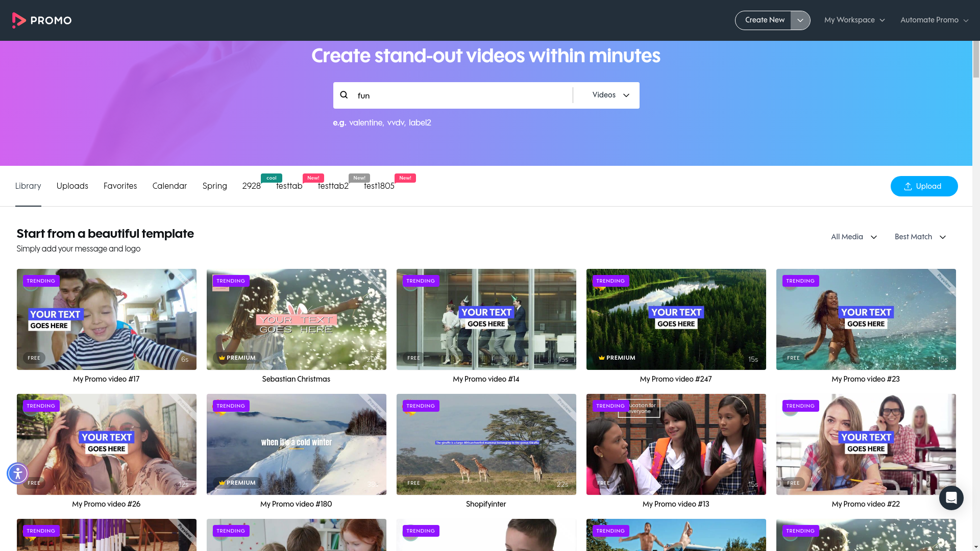Click the Promo logo icon
This screenshot has height=551, width=980.
point(19,20)
